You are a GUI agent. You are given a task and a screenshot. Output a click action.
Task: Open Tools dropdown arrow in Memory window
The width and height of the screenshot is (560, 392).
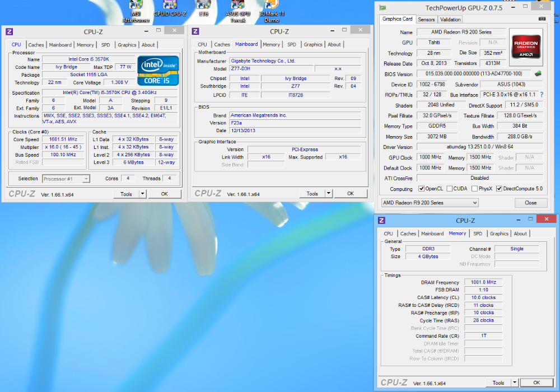point(515,382)
